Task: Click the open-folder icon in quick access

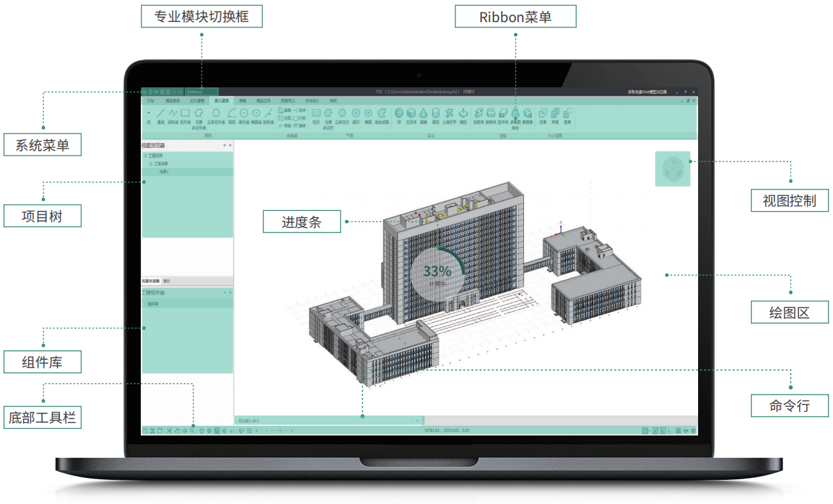Action: coord(156,92)
